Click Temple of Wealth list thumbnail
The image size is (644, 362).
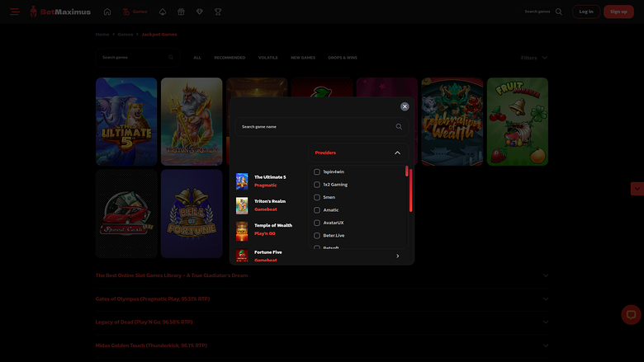click(242, 231)
